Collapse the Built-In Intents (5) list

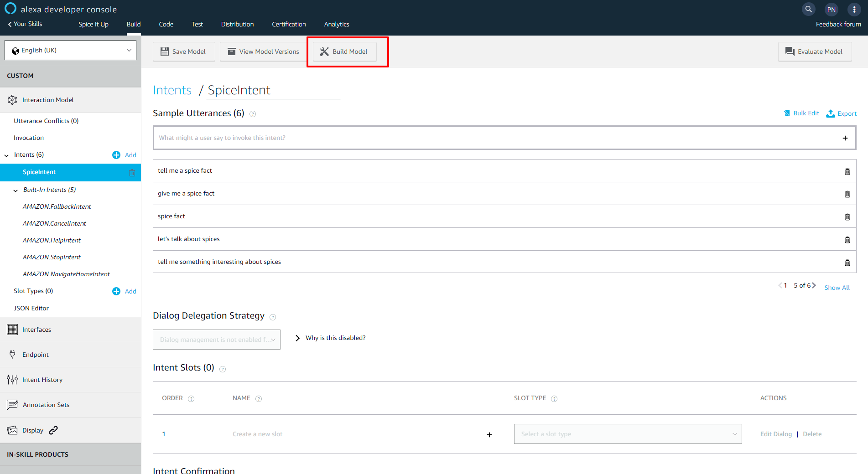tap(16, 191)
